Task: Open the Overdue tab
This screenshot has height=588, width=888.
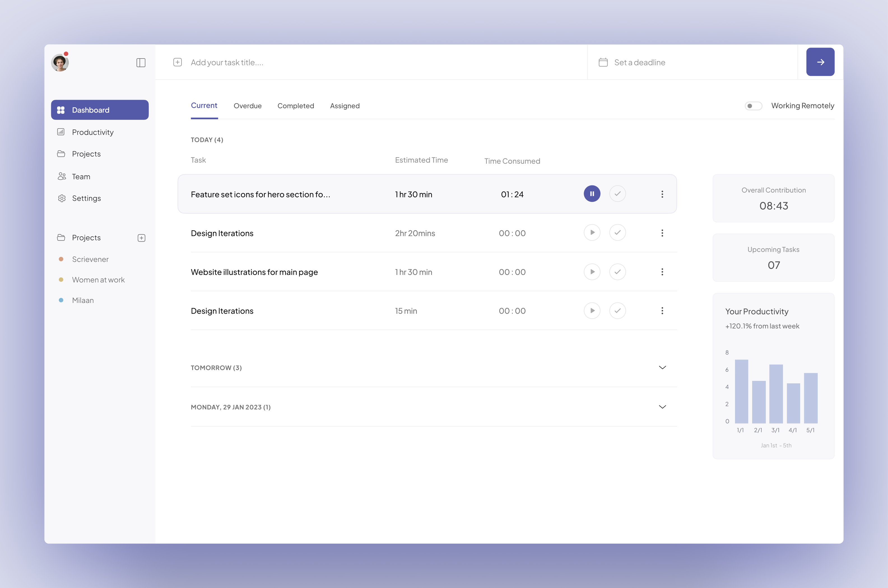Action: point(248,106)
